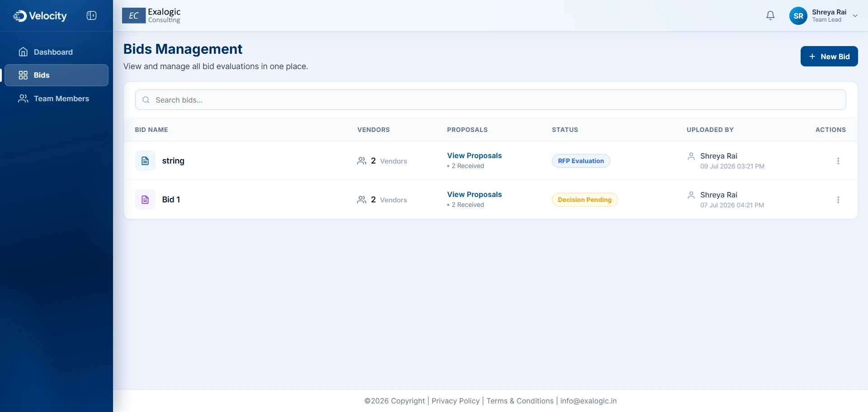This screenshot has width=868, height=412.
Task: Create a New Bid
Action: (829, 56)
